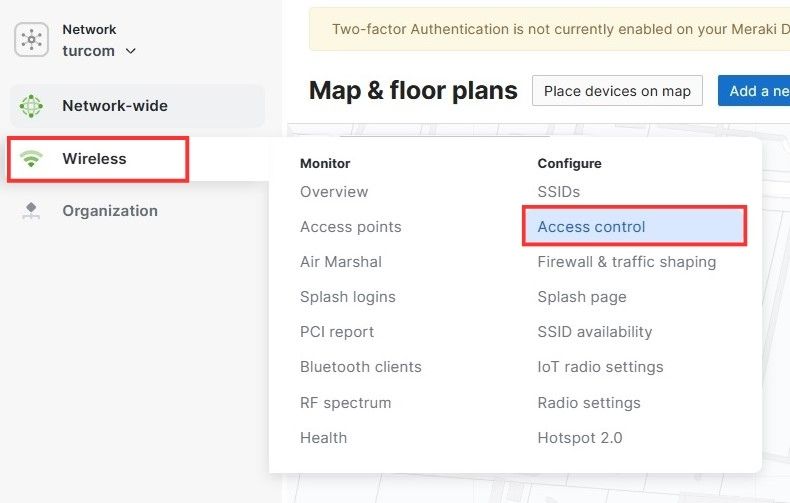The width and height of the screenshot is (790, 503).
Task: Select Access control under Configure
Action: tap(591, 227)
